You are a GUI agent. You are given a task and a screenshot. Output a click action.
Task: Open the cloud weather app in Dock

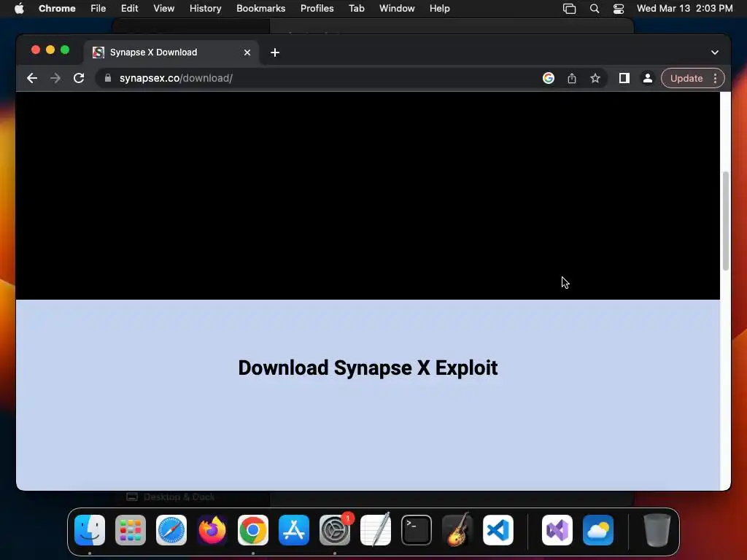(x=598, y=530)
